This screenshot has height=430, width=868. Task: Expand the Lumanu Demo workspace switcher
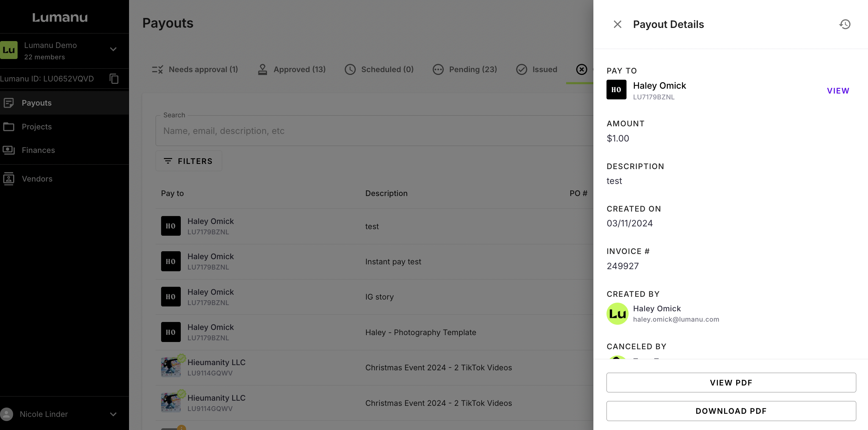113,49
